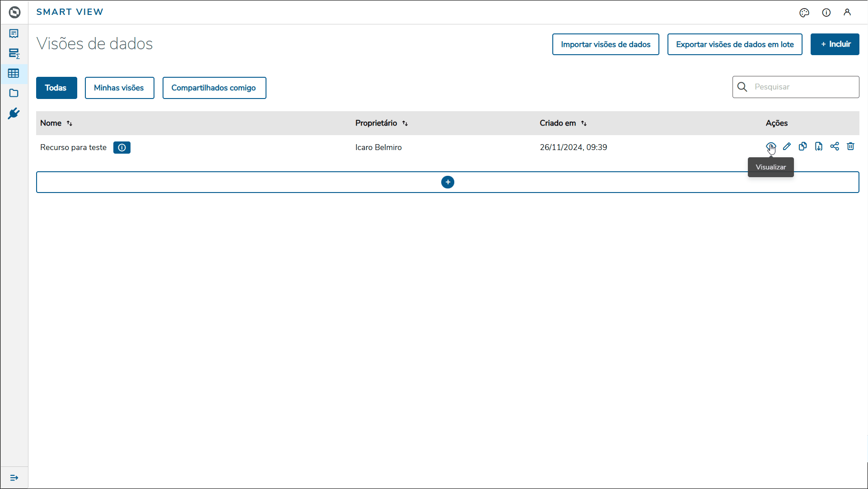Switch to the Minhas visões tab
This screenshot has width=868, height=489.
(x=119, y=88)
